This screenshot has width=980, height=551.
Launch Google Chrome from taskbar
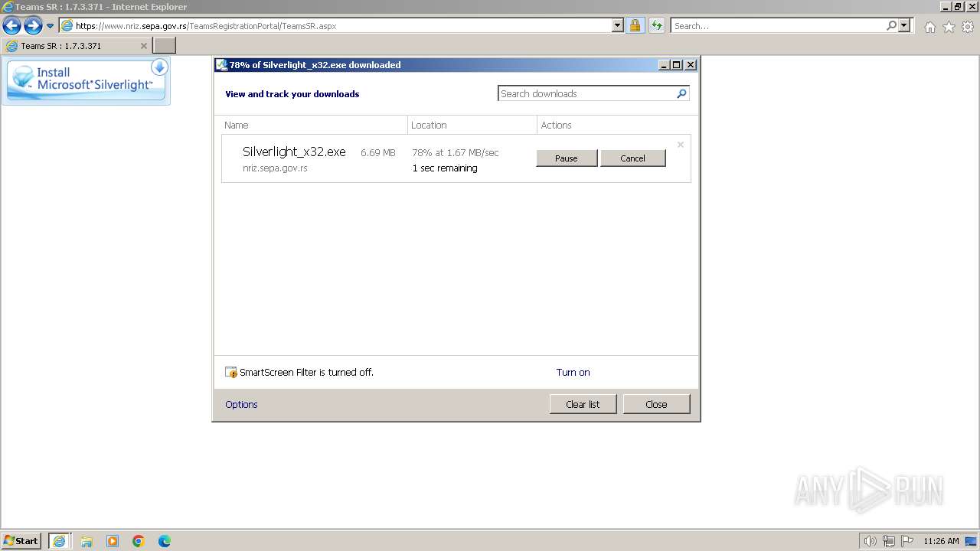click(x=139, y=541)
